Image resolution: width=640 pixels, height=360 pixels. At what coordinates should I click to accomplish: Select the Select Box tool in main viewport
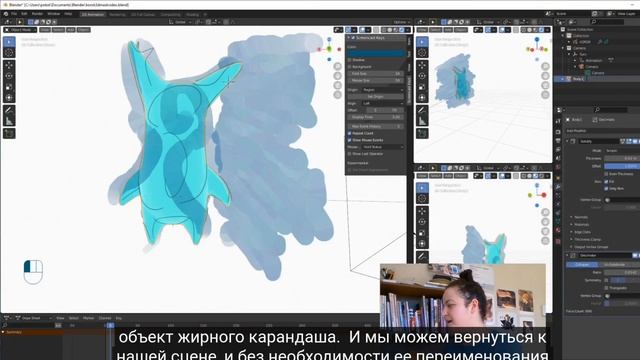(9, 42)
